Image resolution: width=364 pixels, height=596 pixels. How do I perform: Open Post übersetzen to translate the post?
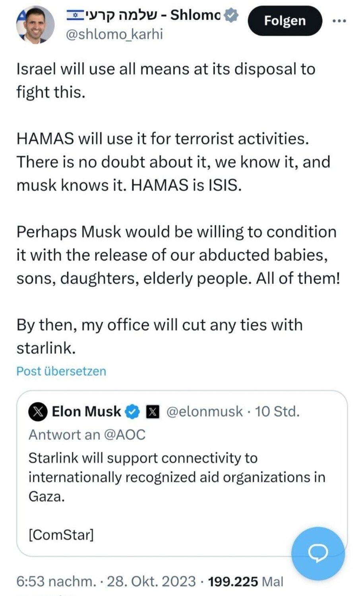point(60,371)
